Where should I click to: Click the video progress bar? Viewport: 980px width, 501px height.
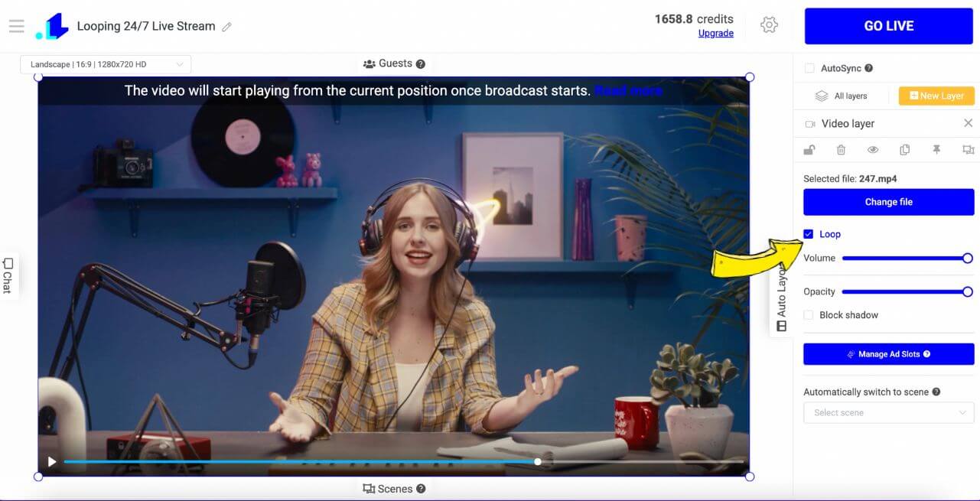click(x=403, y=462)
